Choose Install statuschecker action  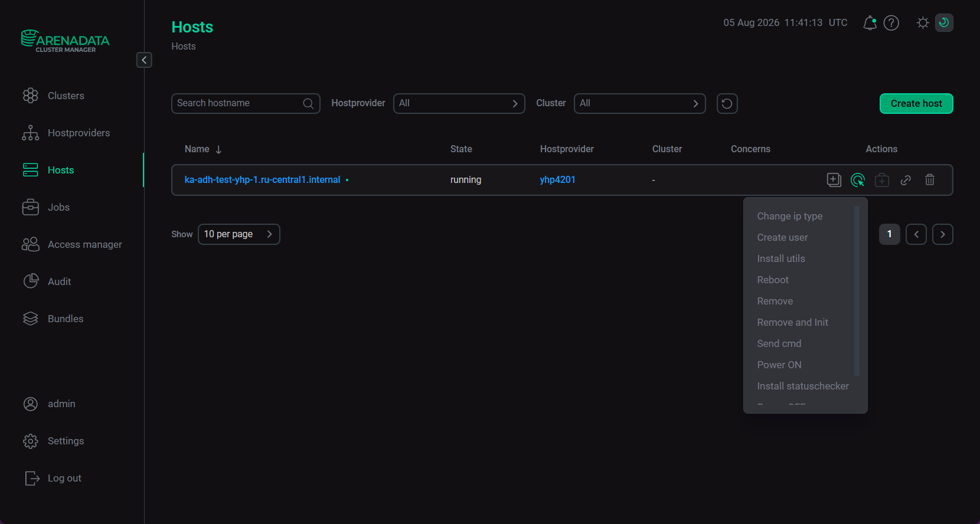[803, 386]
